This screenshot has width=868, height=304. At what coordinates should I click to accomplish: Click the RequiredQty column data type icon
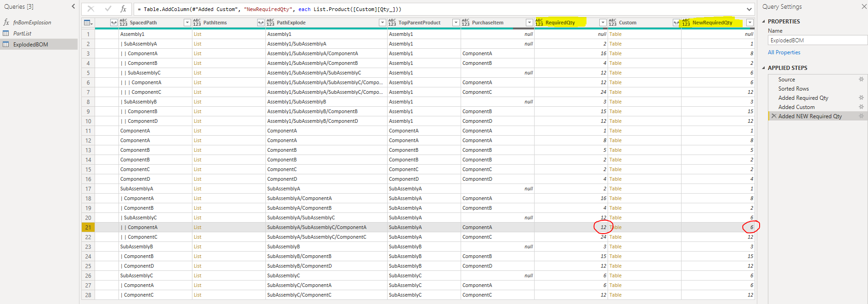pyautogui.click(x=539, y=23)
